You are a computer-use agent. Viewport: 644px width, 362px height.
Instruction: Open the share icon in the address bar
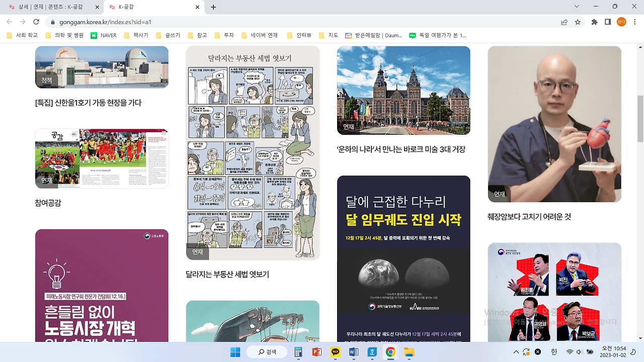click(564, 22)
